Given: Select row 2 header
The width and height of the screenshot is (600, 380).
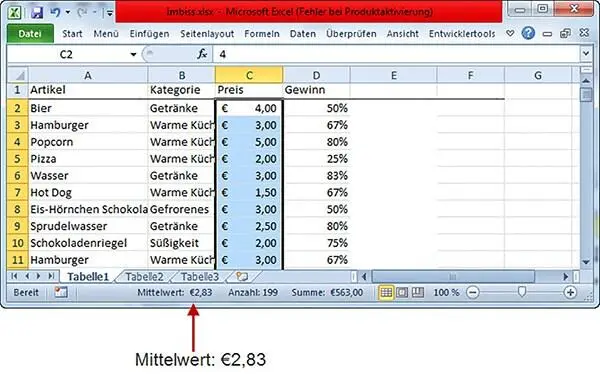Looking at the screenshot, I should (x=18, y=108).
